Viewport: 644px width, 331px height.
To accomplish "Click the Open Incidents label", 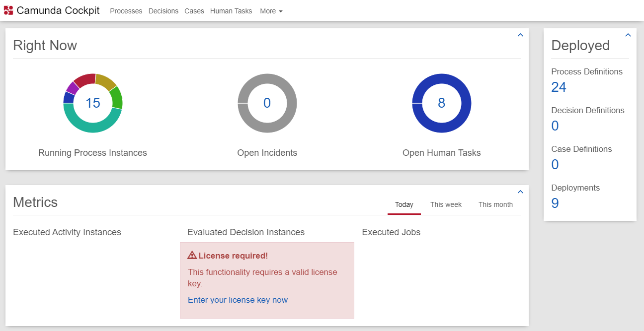I will pyautogui.click(x=267, y=153).
